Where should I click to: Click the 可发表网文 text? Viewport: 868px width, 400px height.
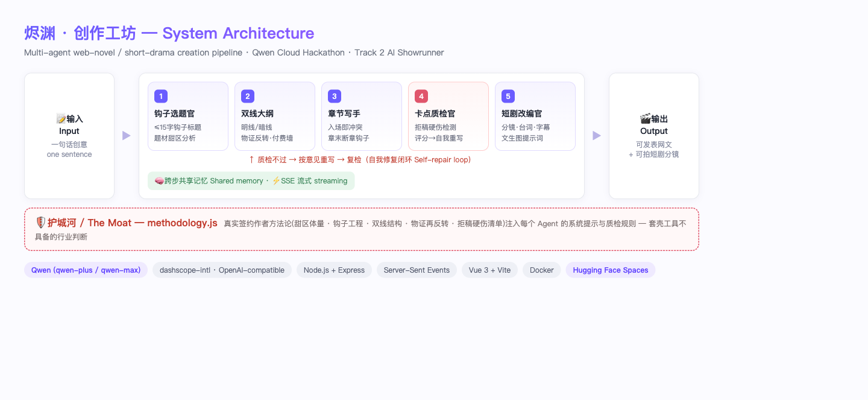[654, 145]
